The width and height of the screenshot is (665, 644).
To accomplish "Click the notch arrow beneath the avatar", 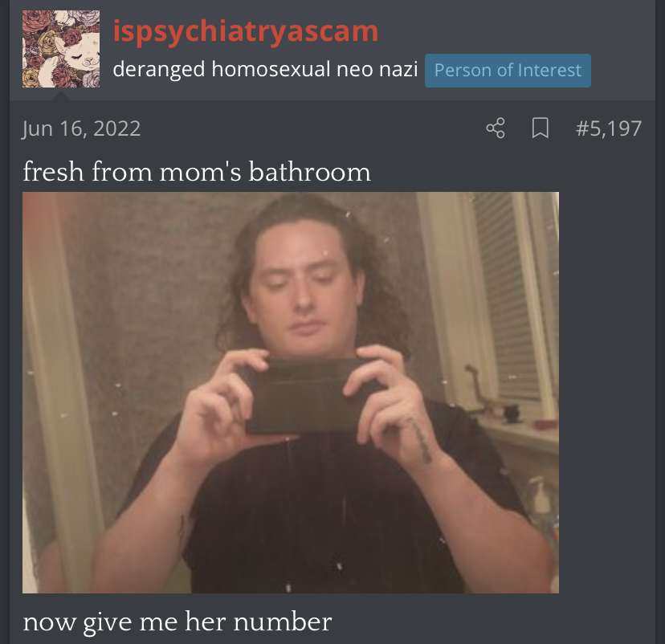I will click(x=61, y=96).
